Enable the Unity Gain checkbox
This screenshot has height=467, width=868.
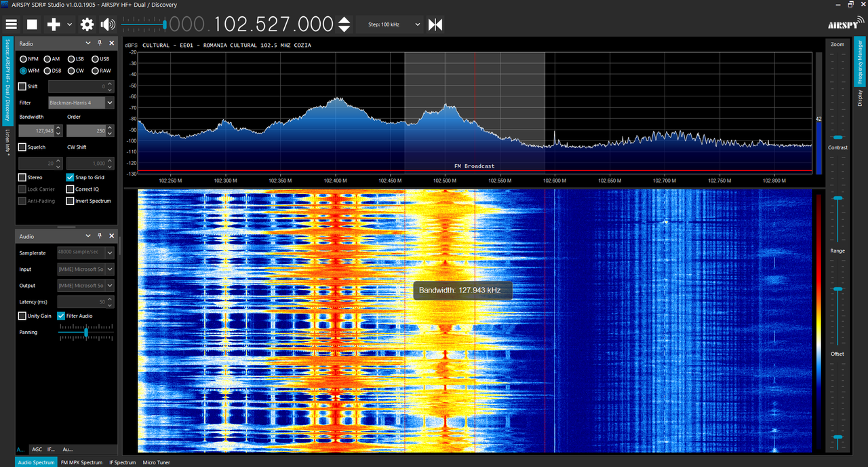click(22, 316)
